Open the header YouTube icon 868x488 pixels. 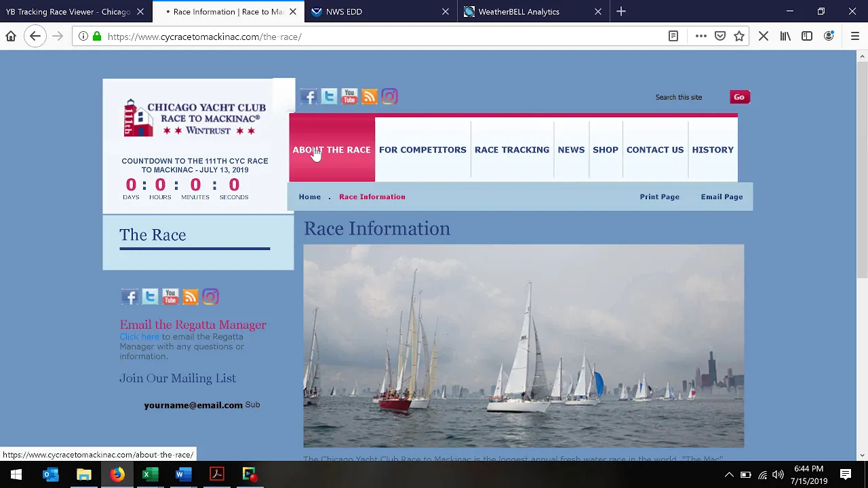coord(349,97)
